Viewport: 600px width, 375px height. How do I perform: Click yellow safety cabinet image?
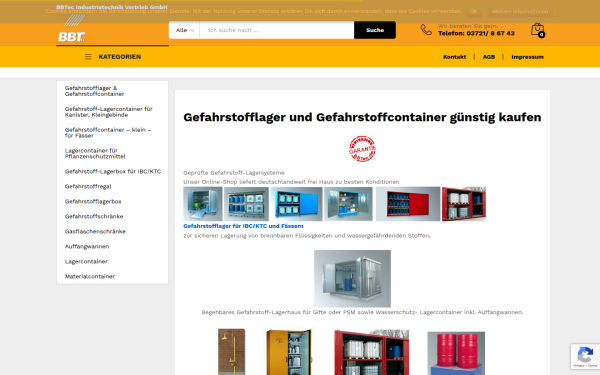pos(289,352)
